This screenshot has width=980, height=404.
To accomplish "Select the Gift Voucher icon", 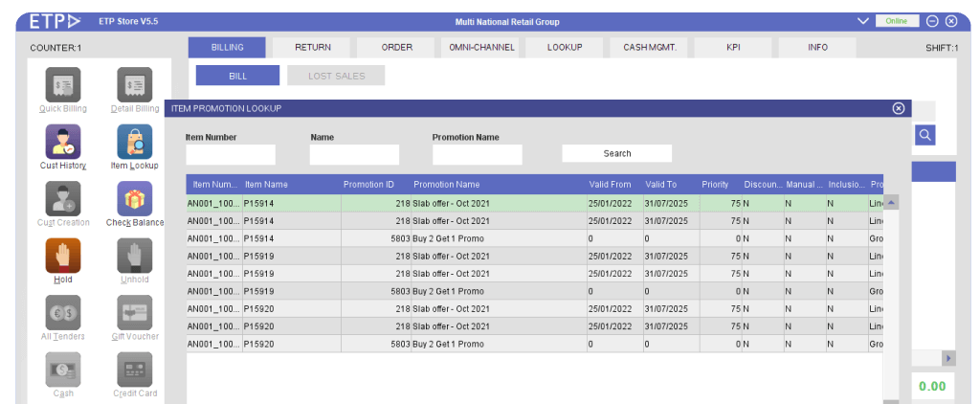I will [134, 313].
